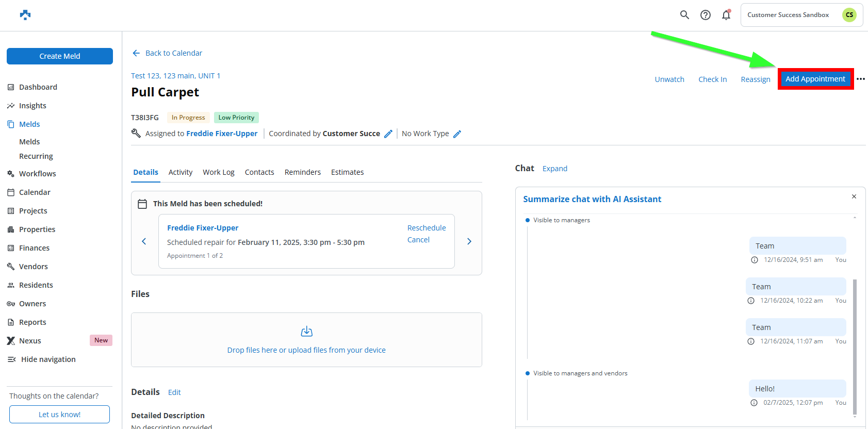This screenshot has height=429, width=868.
Task: Open the Estimates tab
Action: [347, 172]
